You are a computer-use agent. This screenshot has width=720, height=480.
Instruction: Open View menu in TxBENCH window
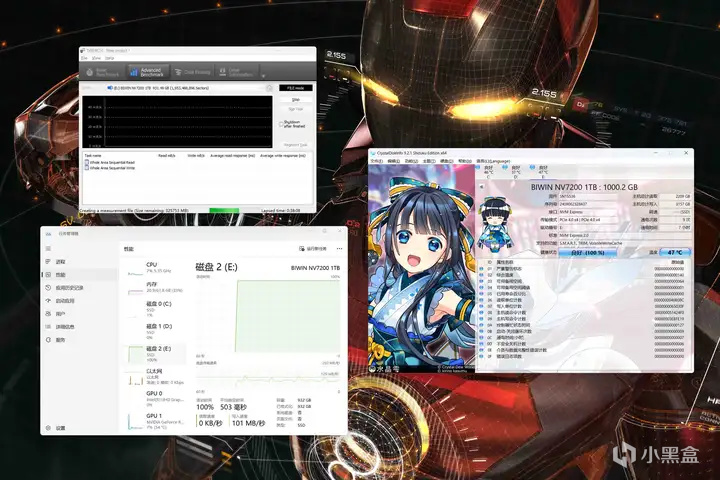pyautogui.click(x=96, y=58)
